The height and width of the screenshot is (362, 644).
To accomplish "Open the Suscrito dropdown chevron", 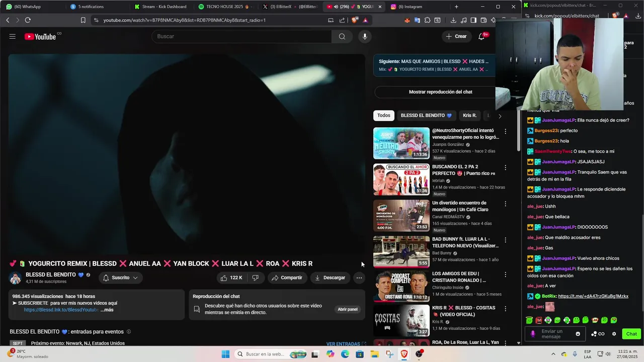I will coord(135,278).
